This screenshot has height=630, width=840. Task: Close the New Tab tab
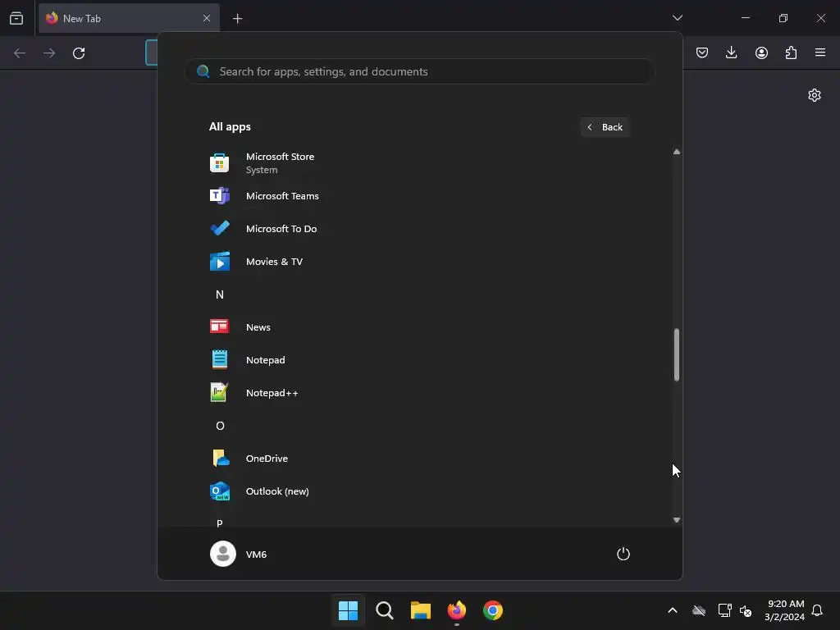(206, 18)
